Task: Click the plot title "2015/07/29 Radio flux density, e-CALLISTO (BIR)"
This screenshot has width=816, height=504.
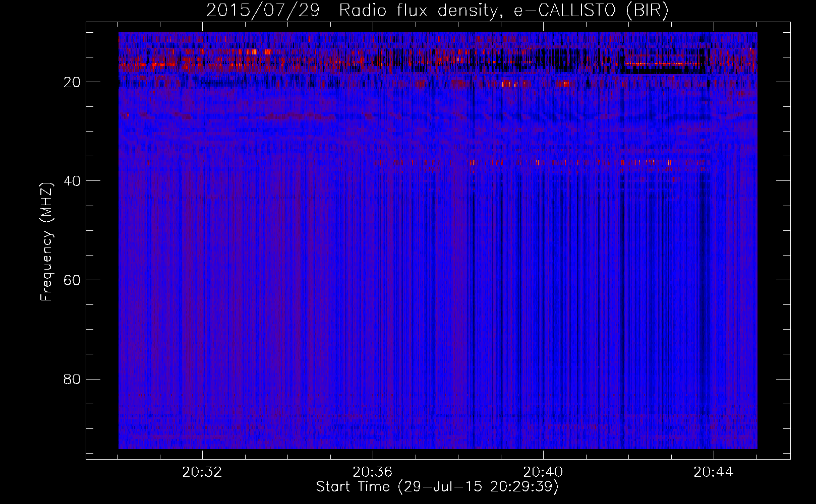Action: [x=437, y=11]
